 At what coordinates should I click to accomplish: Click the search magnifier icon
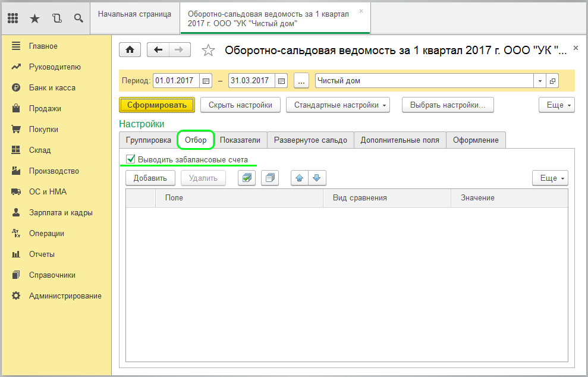(x=78, y=18)
